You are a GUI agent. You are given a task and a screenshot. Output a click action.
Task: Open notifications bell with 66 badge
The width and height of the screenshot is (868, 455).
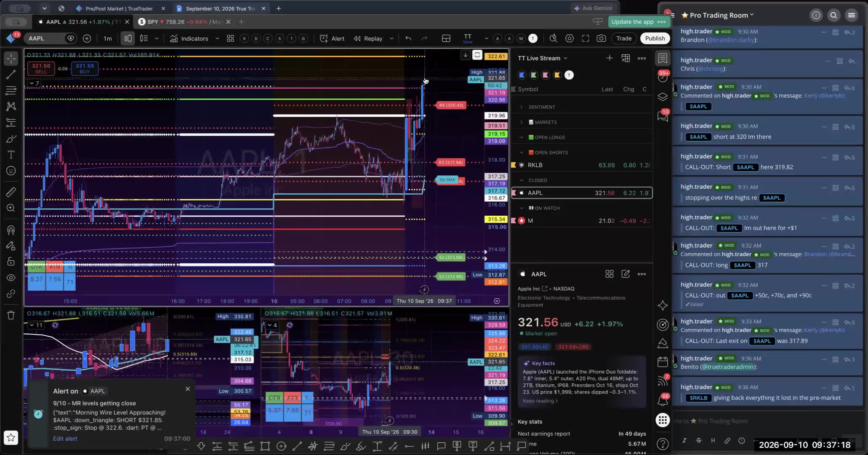click(x=663, y=401)
